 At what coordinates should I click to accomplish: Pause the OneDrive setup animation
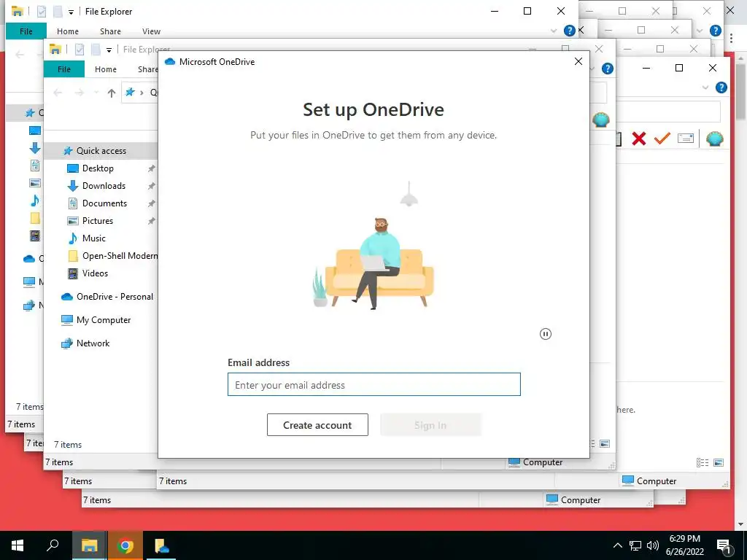(546, 334)
